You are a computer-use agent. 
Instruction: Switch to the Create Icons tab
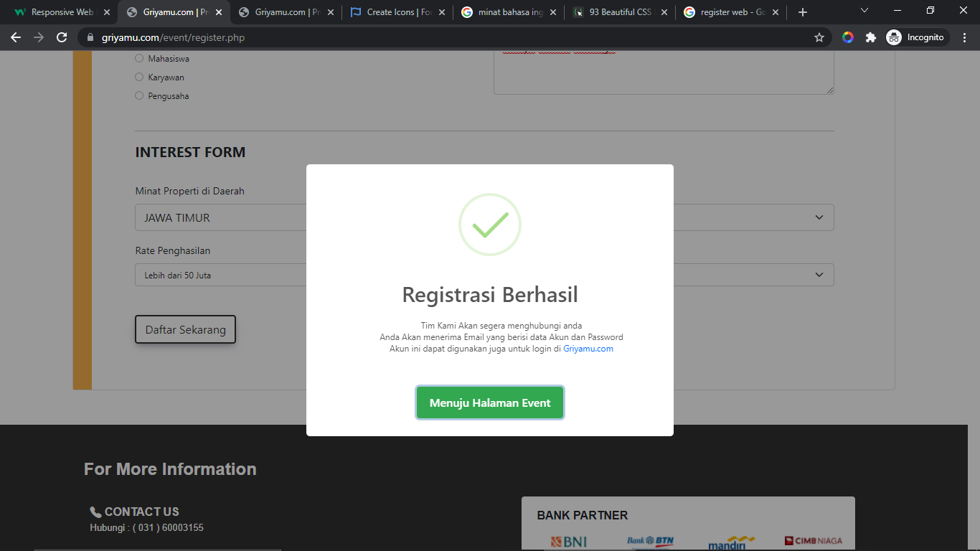coord(395,12)
